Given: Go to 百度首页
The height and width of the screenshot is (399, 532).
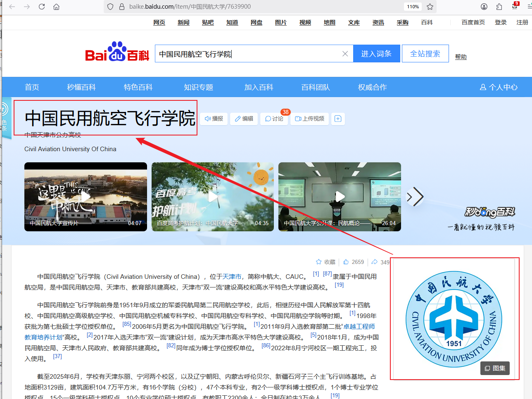Looking at the screenshot, I should pos(473,22).
